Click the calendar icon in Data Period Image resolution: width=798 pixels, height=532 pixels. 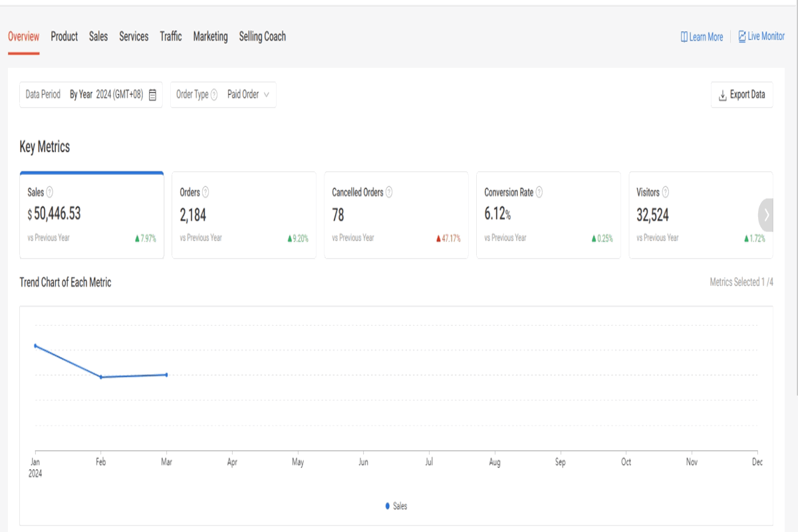(153, 95)
